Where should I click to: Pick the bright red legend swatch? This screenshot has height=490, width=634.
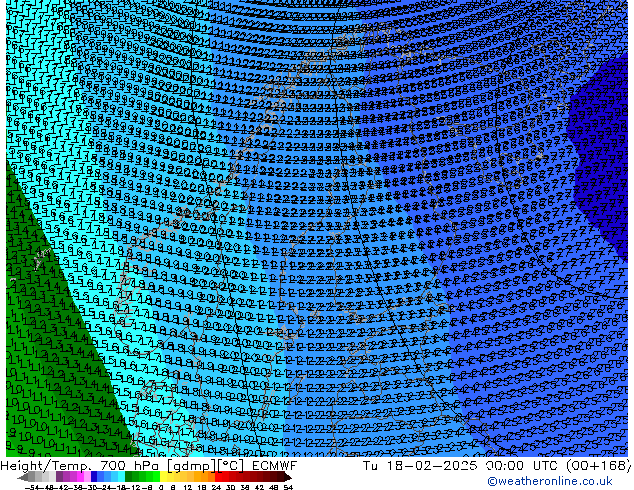[x=218, y=477]
